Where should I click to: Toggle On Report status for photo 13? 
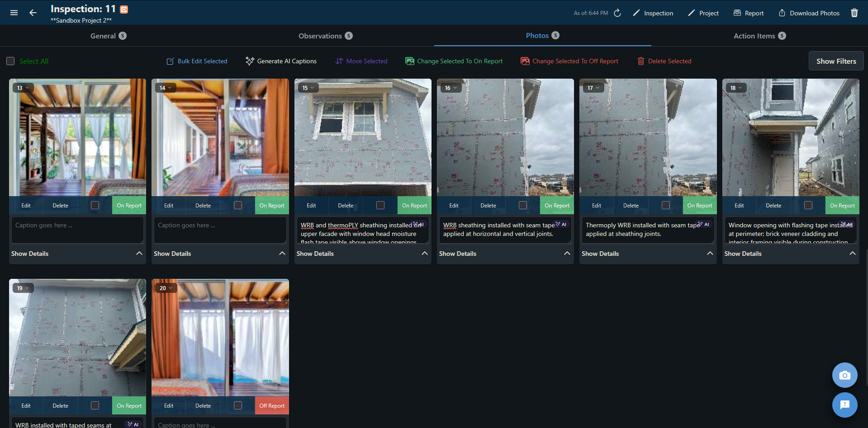129,205
